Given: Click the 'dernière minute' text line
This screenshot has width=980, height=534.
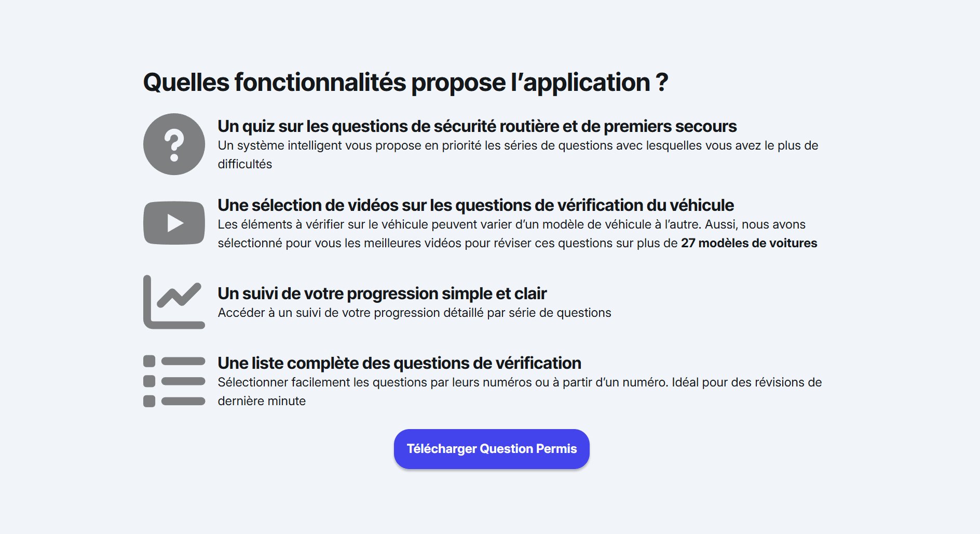Looking at the screenshot, I should [262, 401].
